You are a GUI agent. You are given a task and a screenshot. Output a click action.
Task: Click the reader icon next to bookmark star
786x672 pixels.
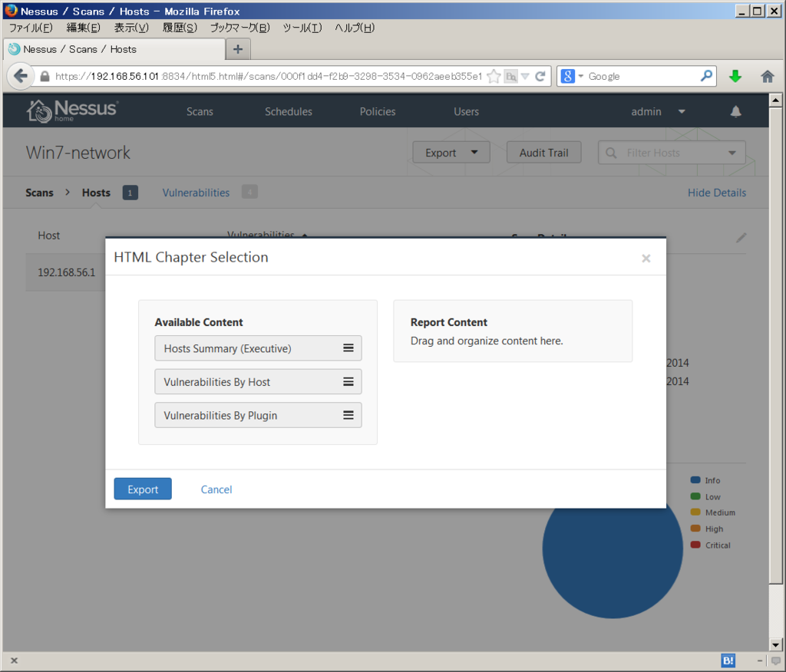(510, 76)
